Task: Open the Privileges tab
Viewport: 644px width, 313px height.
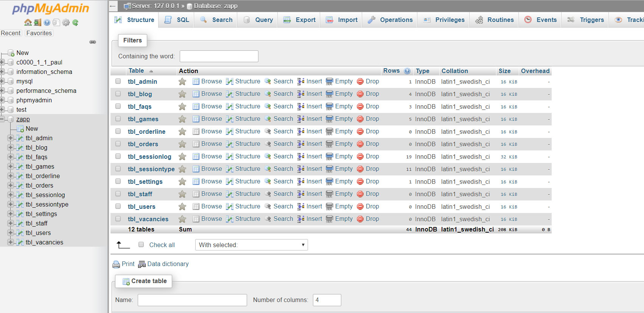Action: pyautogui.click(x=444, y=20)
